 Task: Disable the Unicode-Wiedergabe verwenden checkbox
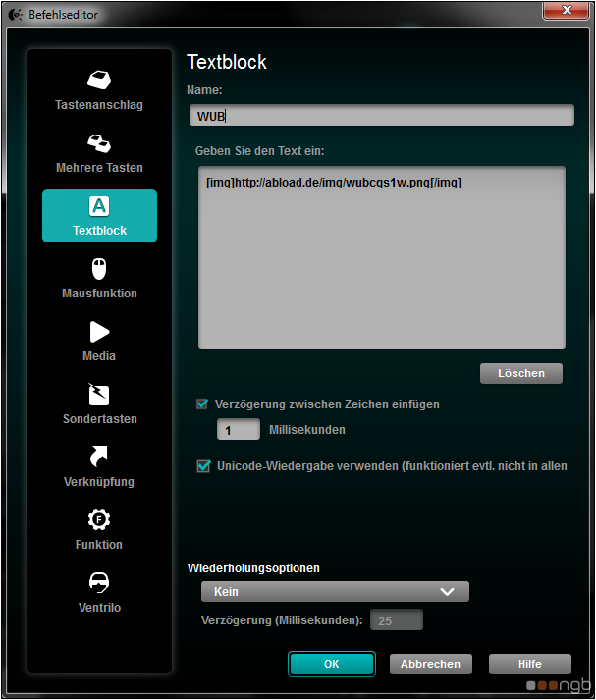click(203, 466)
